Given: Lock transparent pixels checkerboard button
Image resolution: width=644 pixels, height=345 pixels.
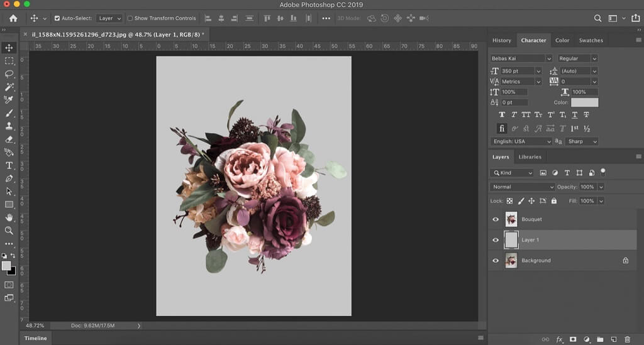Looking at the screenshot, I should tap(509, 201).
